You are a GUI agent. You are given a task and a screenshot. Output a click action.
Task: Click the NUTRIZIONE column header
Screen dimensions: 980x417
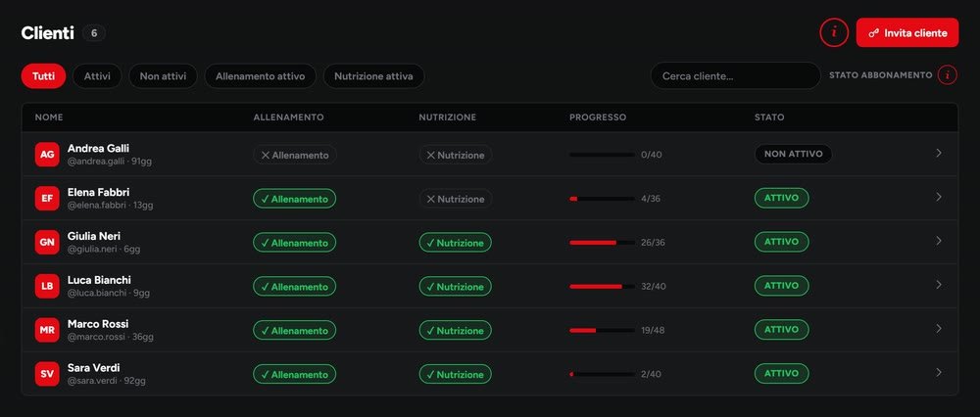pyautogui.click(x=448, y=116)
